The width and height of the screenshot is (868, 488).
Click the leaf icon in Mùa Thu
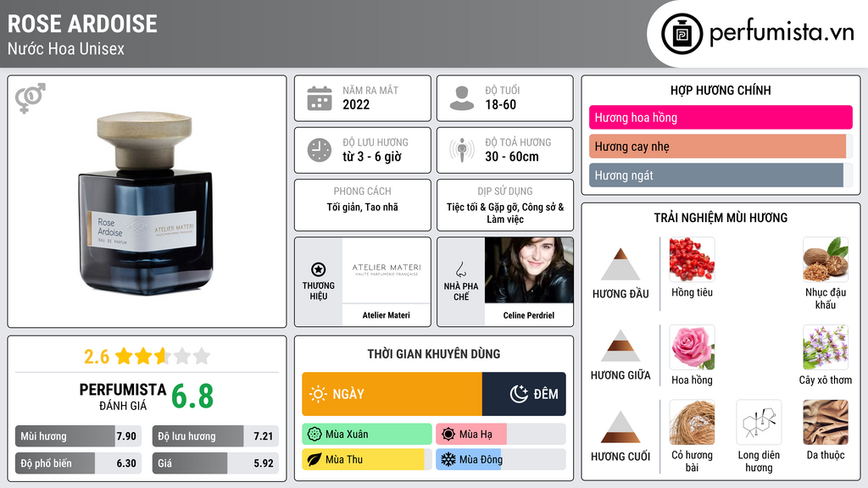[x=314, y=459]
